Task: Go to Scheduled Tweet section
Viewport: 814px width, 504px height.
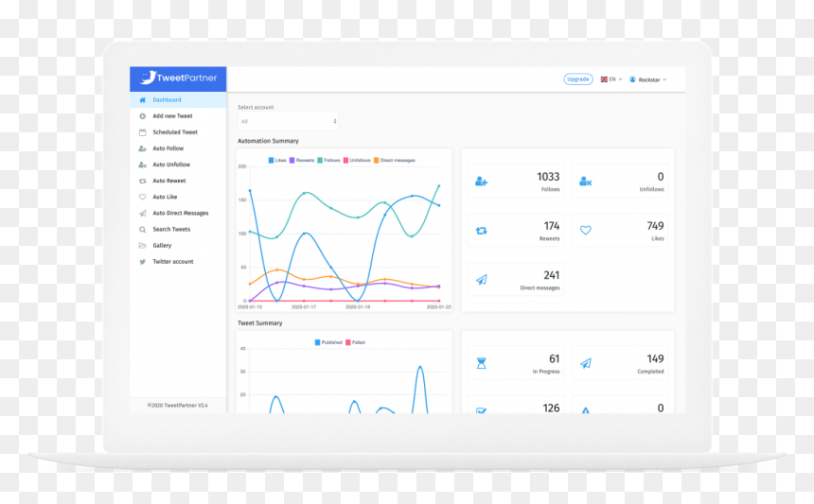Action: click(178, 132)
